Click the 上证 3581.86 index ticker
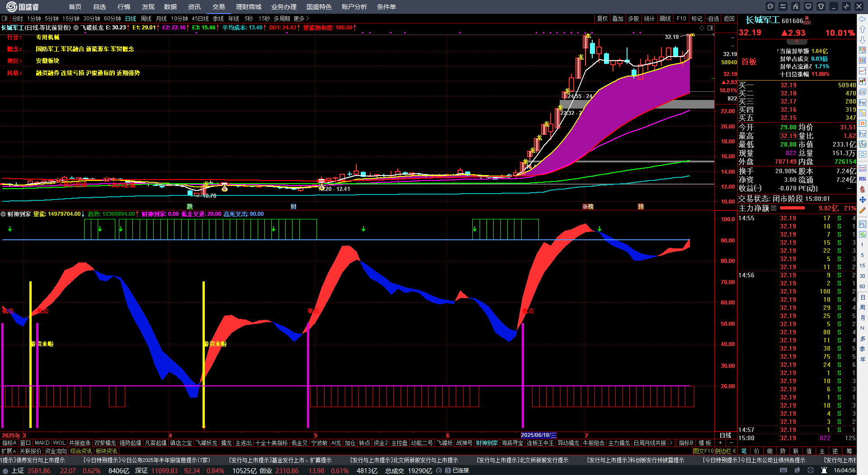This screenshot has height=475, width=868. coord(31,470)
